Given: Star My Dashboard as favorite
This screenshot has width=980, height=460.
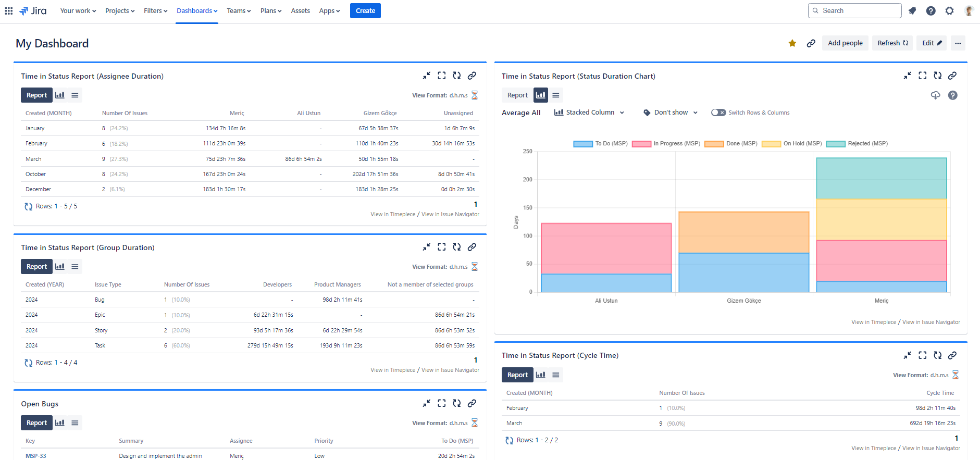Looking at the screenshot, I should [792, 43].
